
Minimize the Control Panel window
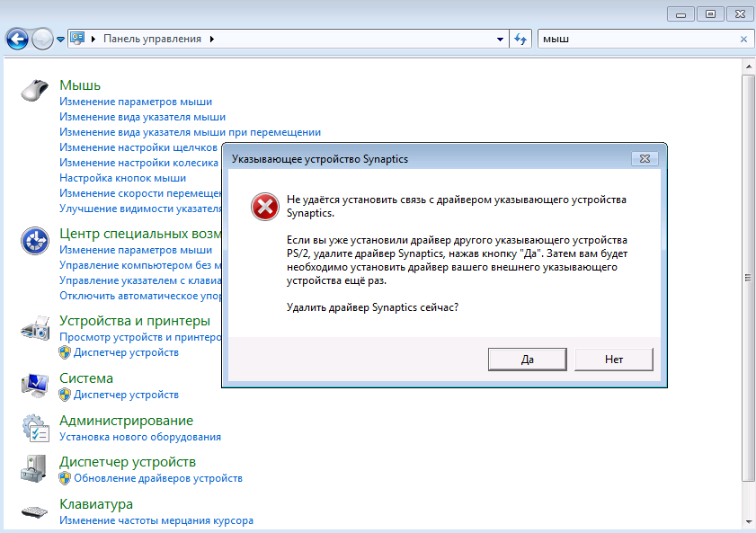pos(680,14)
